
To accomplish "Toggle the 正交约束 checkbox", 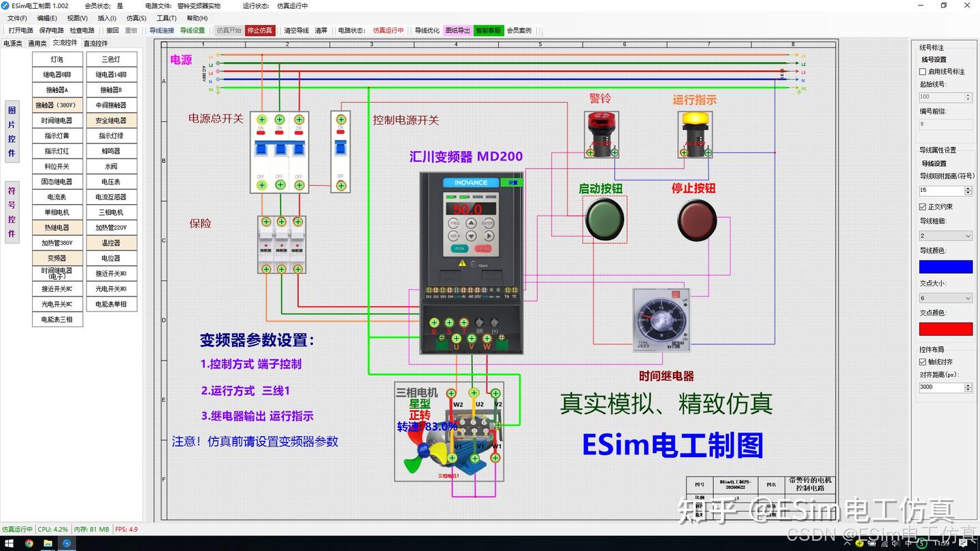I will [923, 207].
